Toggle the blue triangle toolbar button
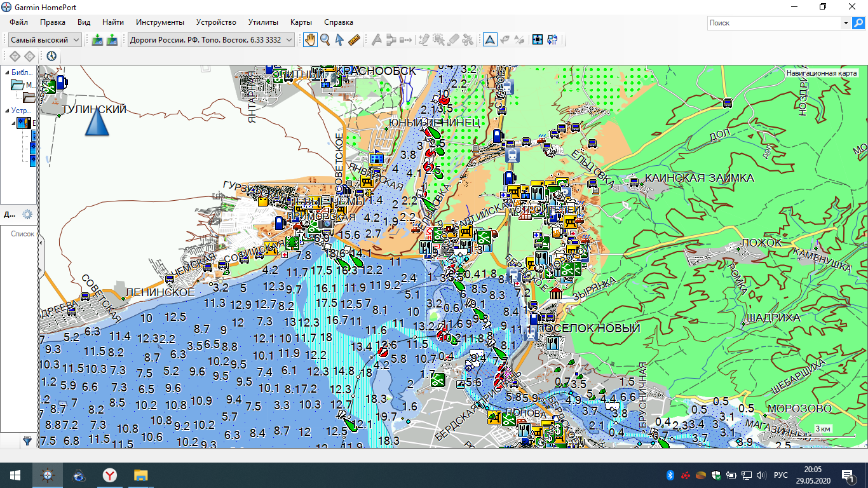Viewport: 868px width, 488px height. [x=490, y=39]
